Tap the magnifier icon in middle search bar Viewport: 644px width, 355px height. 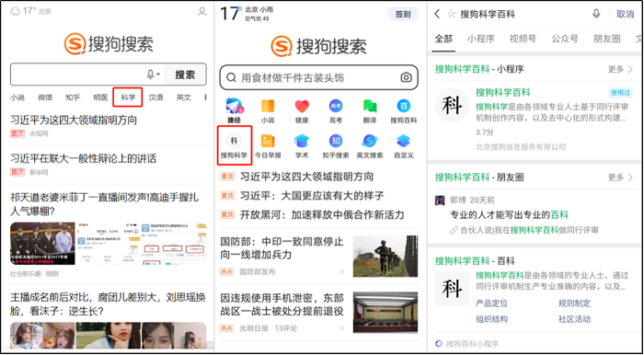pos(231,77)
